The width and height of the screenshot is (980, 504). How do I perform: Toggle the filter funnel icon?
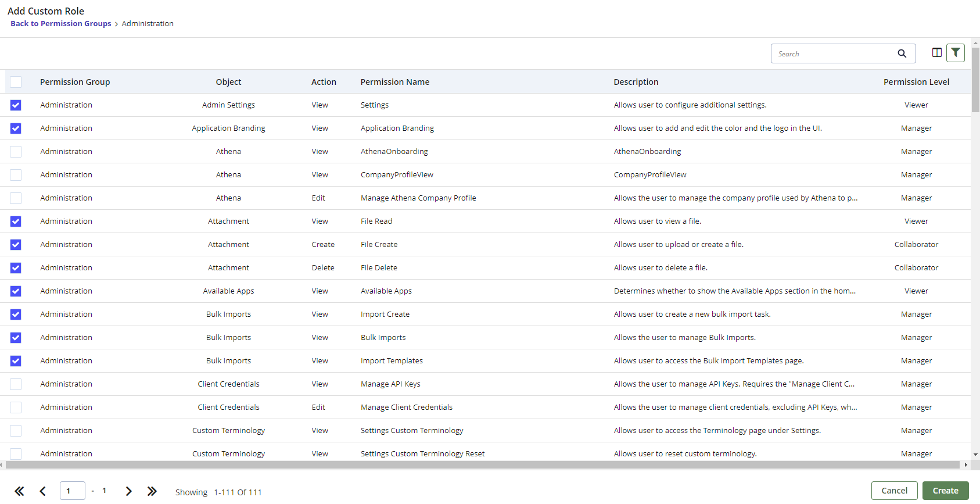pos(955,53)
